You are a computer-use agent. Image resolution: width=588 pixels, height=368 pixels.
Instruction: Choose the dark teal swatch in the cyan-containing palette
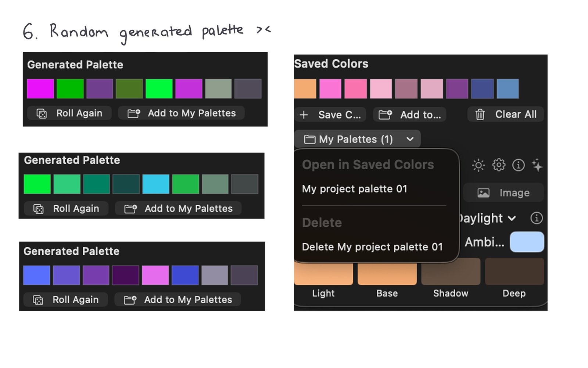point(126,184)
